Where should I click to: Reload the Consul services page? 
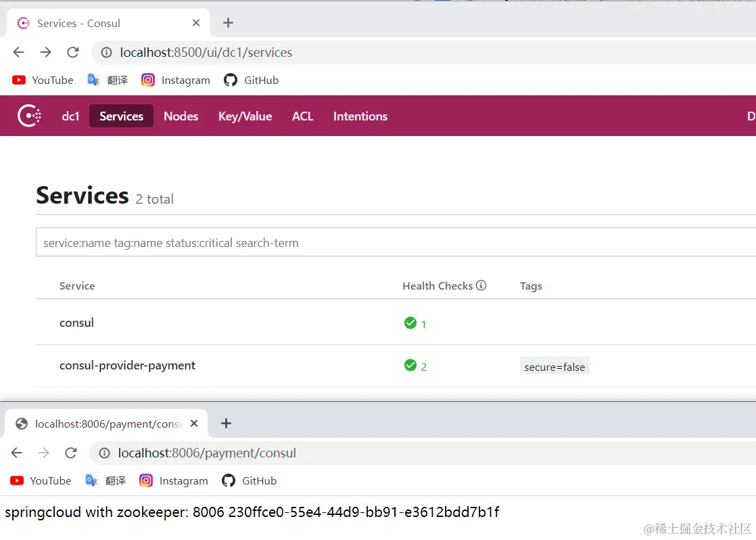coord(73,52)
